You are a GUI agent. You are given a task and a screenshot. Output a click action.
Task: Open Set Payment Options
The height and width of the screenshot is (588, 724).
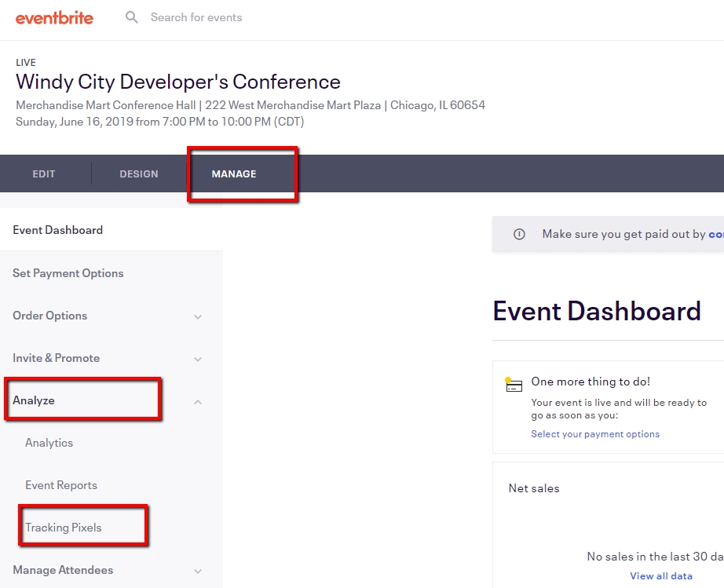(68, 273)
